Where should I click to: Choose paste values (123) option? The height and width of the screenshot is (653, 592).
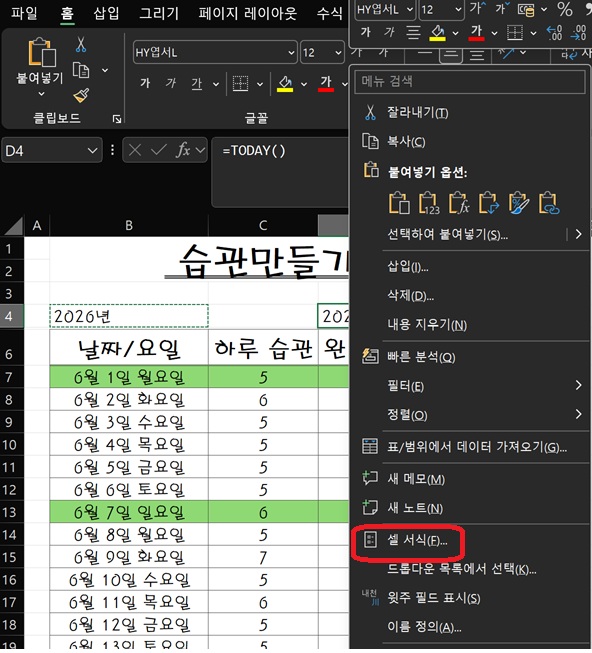click(x=429, y=203)
